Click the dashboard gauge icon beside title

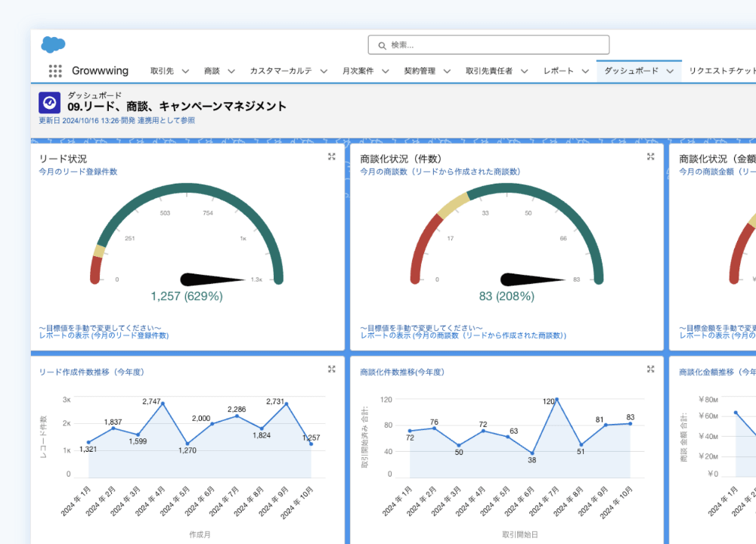tap(49, 102)
